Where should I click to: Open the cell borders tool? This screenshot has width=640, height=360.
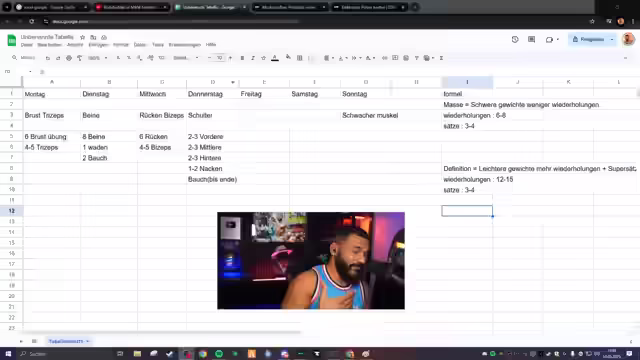pyautogui.click(x=300, y=58)
